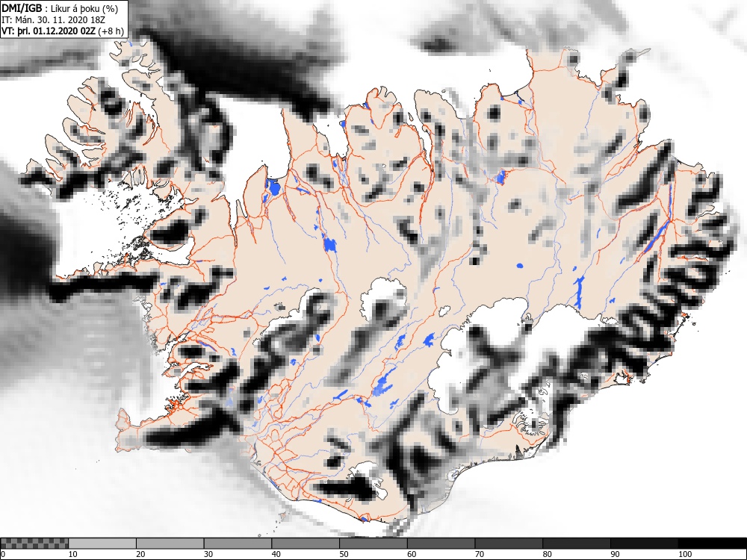
Task: Click the checkered 0–10 legend swatch
Action: 34,544
